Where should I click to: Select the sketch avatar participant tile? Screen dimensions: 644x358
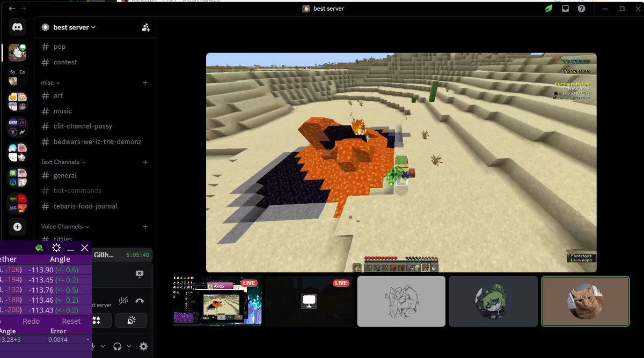pyautogui.click(x=401, y=301)
